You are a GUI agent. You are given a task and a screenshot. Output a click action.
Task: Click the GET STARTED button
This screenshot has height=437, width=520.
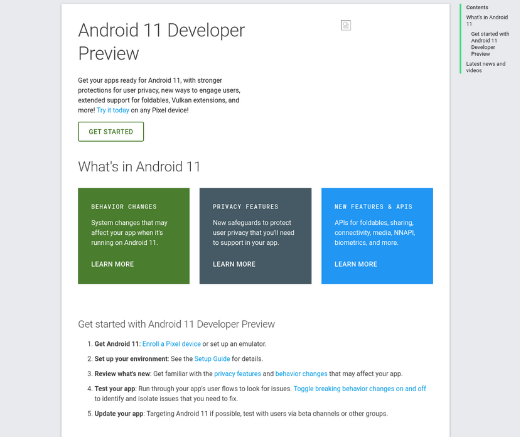tap(111, 132)
